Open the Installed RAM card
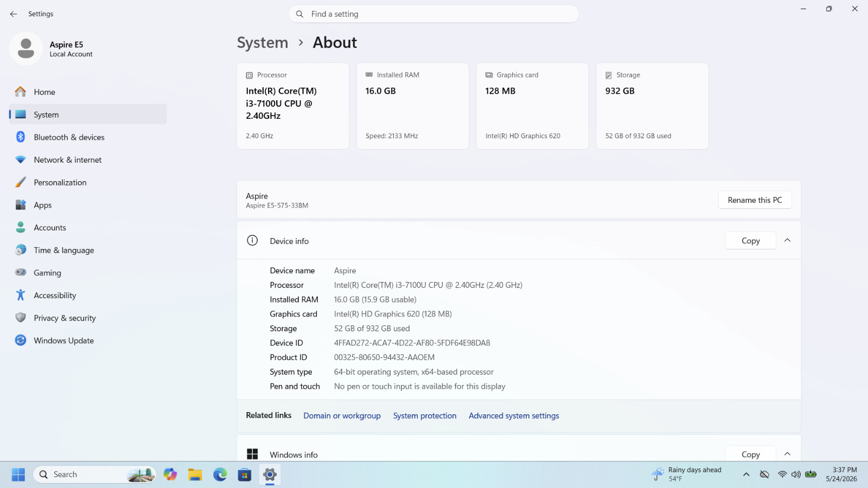 pyautogui.click(x=413, y=106)
